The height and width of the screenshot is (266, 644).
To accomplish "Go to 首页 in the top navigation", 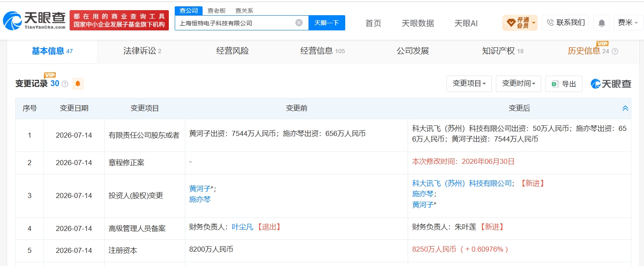I will 373,23.
